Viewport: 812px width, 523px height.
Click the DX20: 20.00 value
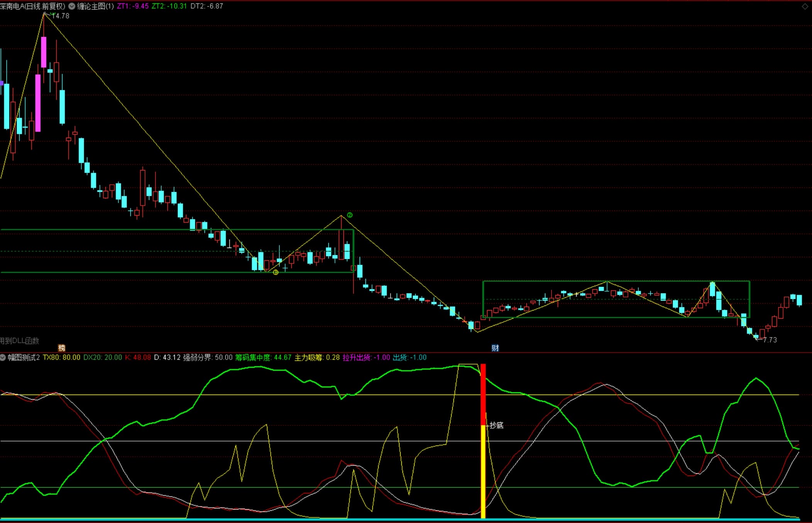coord(103,358)
